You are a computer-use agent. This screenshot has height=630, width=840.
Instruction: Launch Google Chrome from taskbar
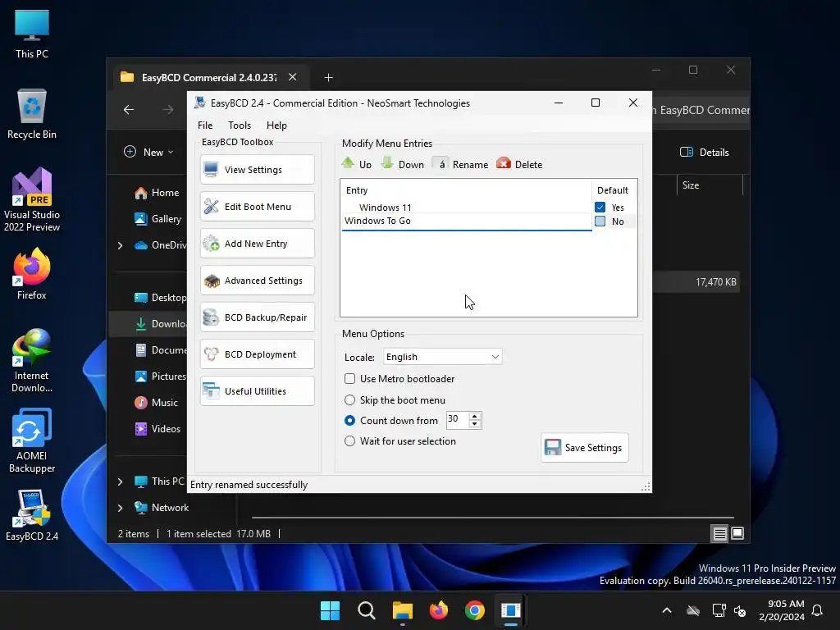(475, 610)
